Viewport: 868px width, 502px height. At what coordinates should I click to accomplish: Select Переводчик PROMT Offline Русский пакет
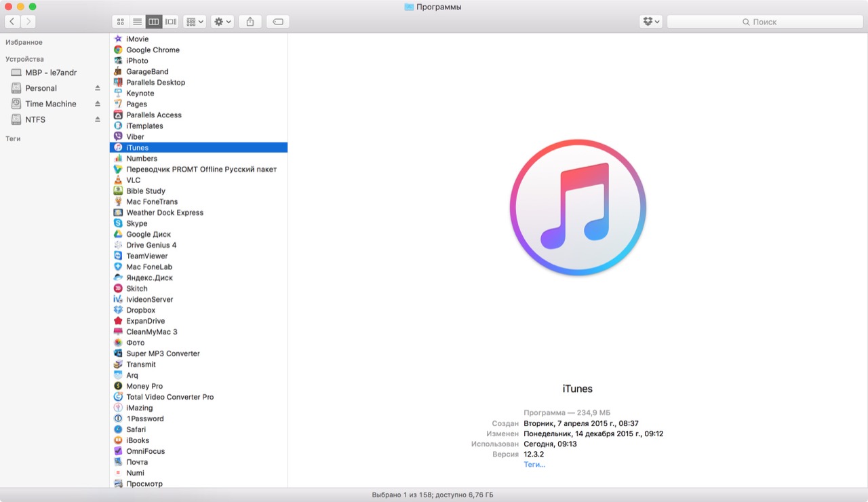point(199,169)
